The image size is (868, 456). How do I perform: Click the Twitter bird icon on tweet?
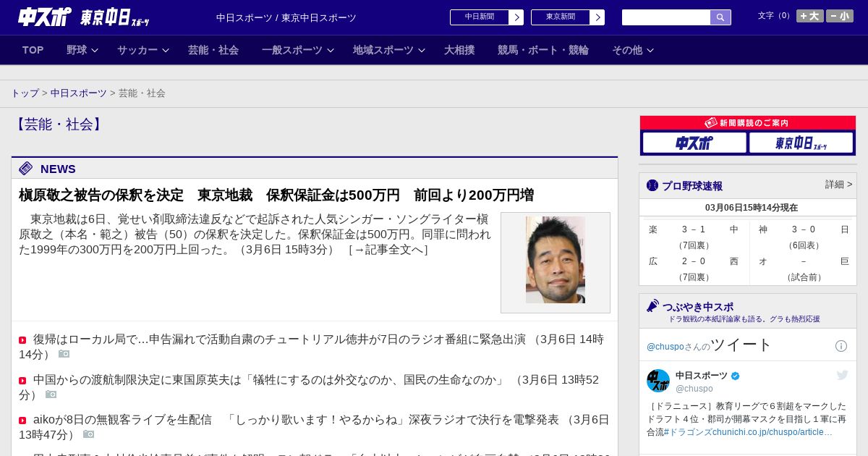(x=842, y=375)
